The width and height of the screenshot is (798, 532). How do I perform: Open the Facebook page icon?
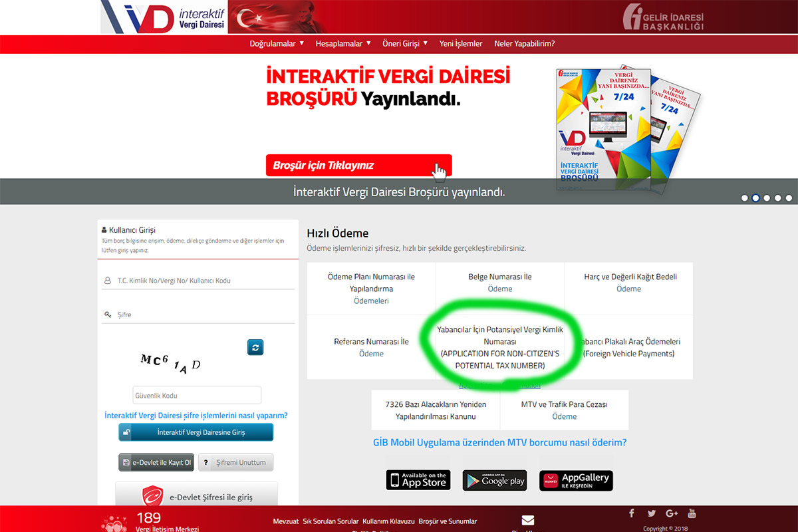pyautogui.click(x=631, y=513)
